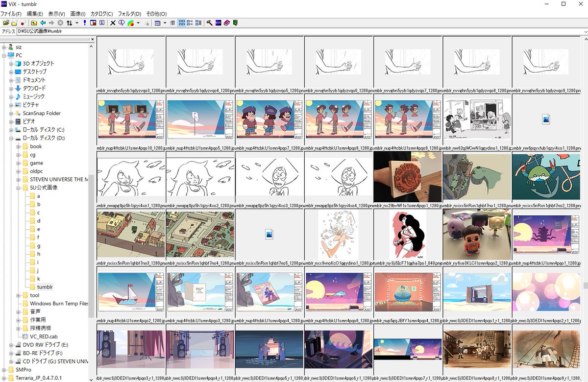588x382 pixels.
Task: Click the blue info square icon
Action: [x=101, y=23]
